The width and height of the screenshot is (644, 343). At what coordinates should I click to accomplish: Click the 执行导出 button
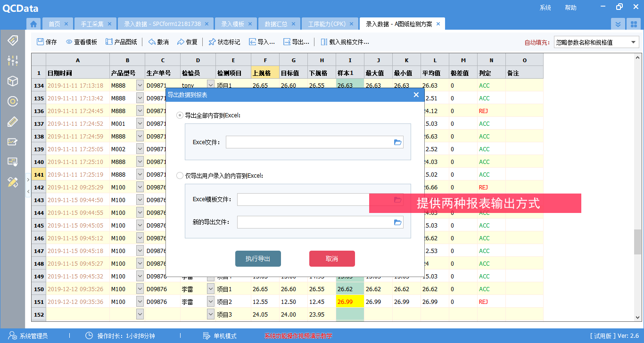tap(258, 258)
